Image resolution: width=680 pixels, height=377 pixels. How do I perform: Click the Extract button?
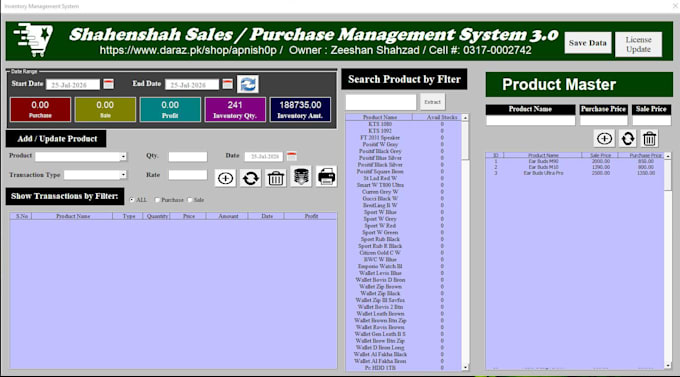click(x=432, y=102)
